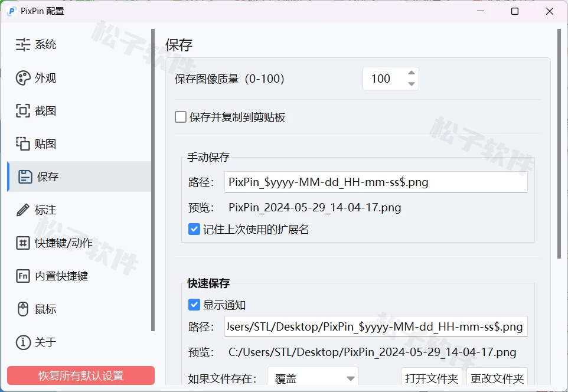
Task: Click the 快速保存 group heading
Action: (208, 283)
